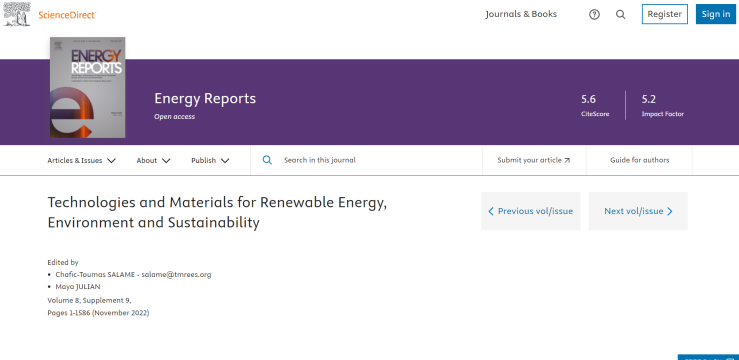Screen dimensions: 739x360
Task: Expand the About dropdown menu
Action: click(x=154, y=160)
